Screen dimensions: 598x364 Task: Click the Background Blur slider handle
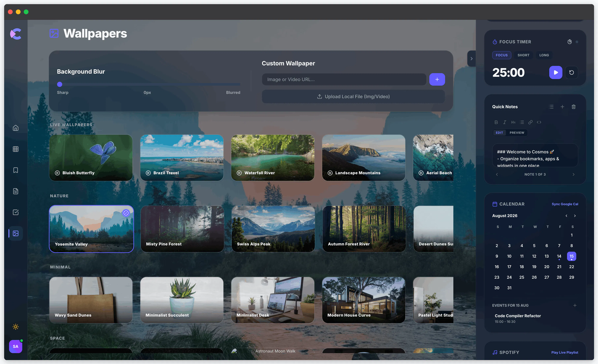point(60,84)
